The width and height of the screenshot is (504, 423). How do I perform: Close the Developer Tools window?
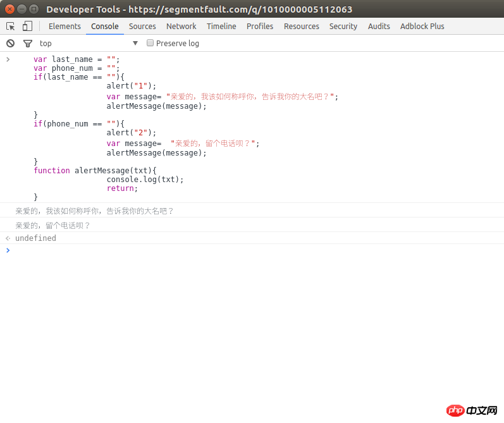click(10, 9)
